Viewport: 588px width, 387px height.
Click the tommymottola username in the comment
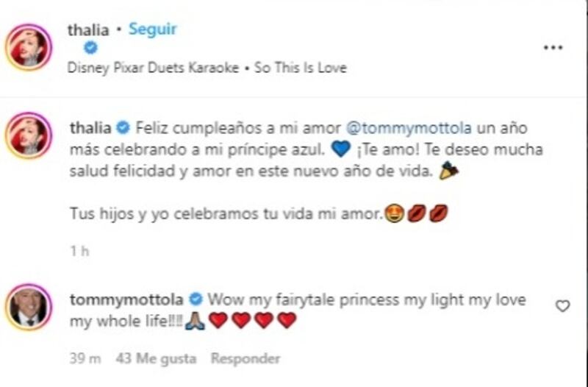pos(126,299)
